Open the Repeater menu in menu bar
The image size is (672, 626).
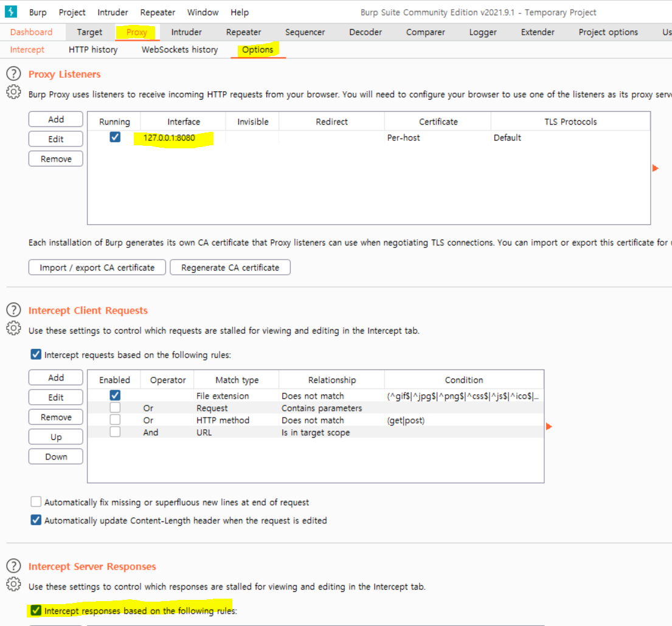[158, 12]
